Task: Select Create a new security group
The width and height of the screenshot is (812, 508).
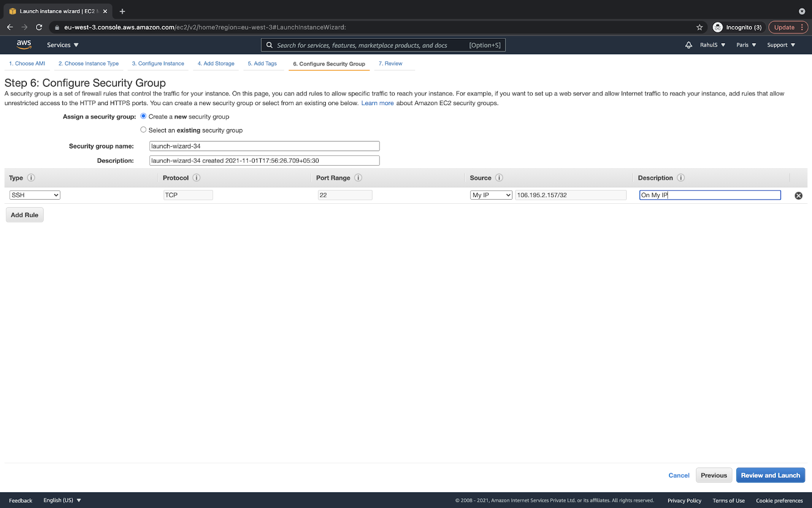Action: (x=144, y=116)
